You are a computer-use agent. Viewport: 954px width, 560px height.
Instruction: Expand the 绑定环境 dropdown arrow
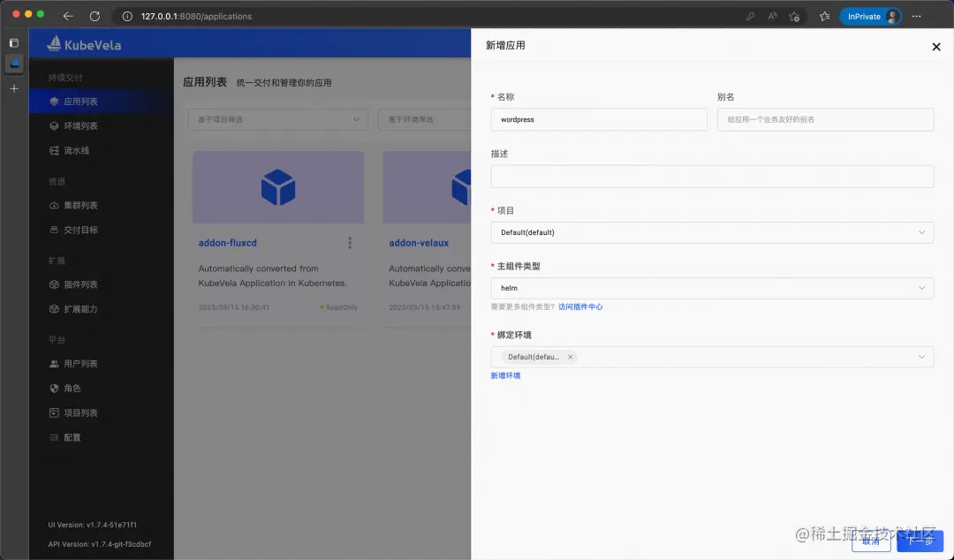tap(921, 358)
